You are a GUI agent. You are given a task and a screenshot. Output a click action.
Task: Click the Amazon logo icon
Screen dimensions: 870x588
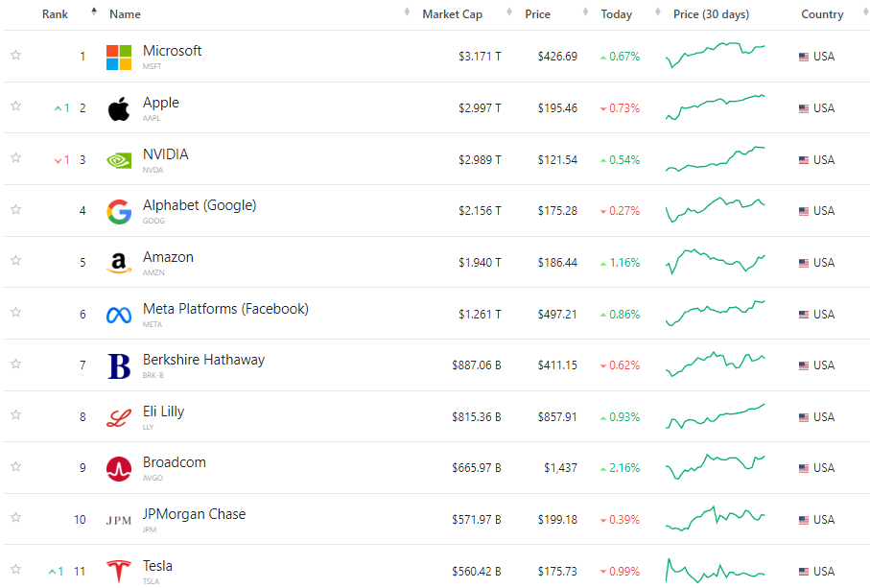pos(119,263)
